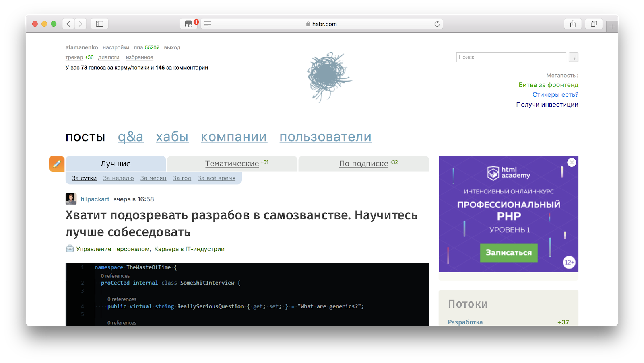Open author fillpackart's profile name
Screen dimensions: 644x363
[95, 199]
